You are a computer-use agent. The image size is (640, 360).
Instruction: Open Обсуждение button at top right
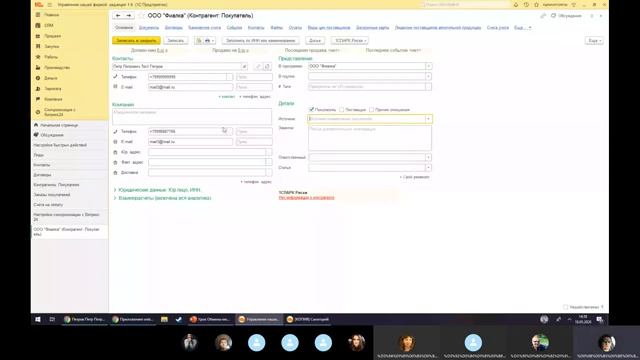(566, 16)
